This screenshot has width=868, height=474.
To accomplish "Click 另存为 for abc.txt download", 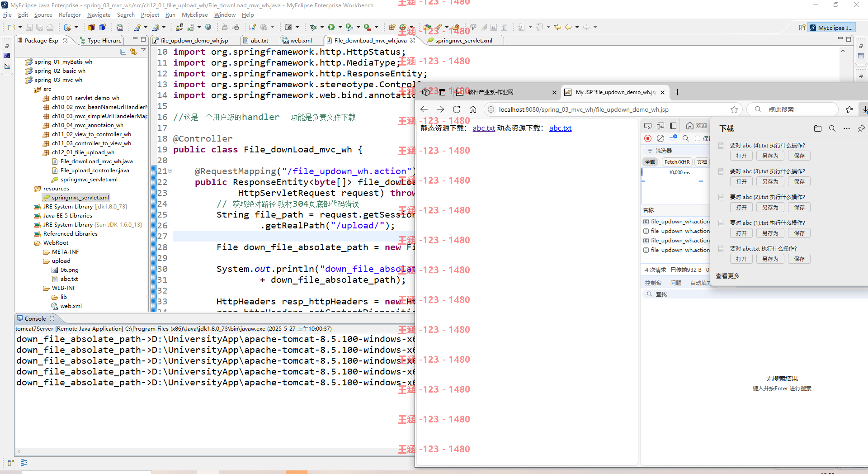I will (x=770, y=259).
